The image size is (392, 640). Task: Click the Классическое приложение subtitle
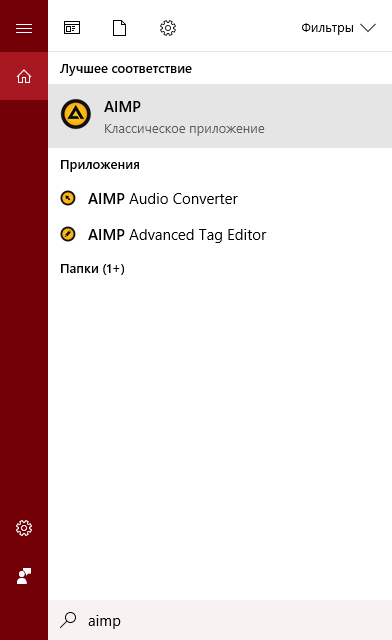click(x=184, y=129)
